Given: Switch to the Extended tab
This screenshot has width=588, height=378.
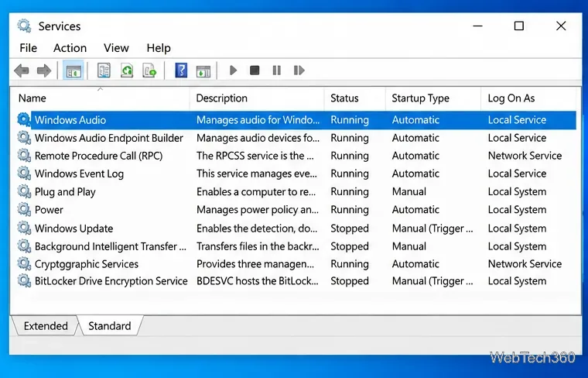Looking at the screenshot, I should pos(46,326).
